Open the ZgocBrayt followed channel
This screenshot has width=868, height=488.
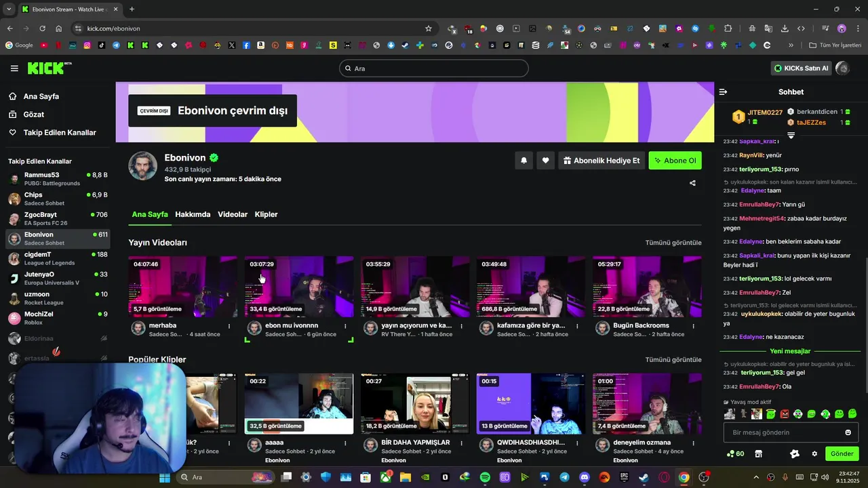point(58,218)
